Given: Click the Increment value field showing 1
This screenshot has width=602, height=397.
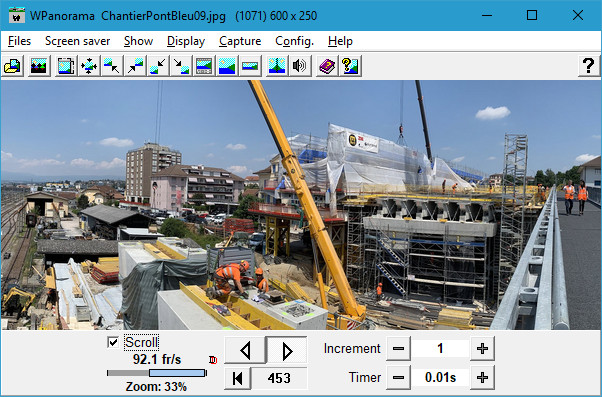Looking at the screenshot, I should tap(440, 349).
